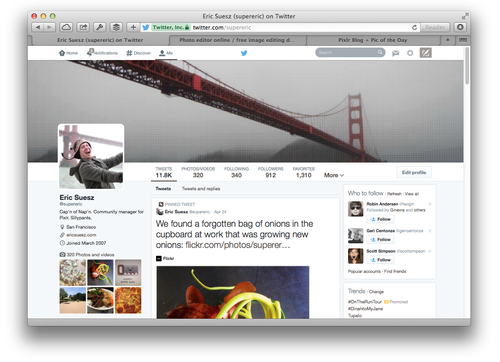Go forward with Safari's forward arrow
The height and width of the screenshot is (362, 500).
(x=49, y=27)
